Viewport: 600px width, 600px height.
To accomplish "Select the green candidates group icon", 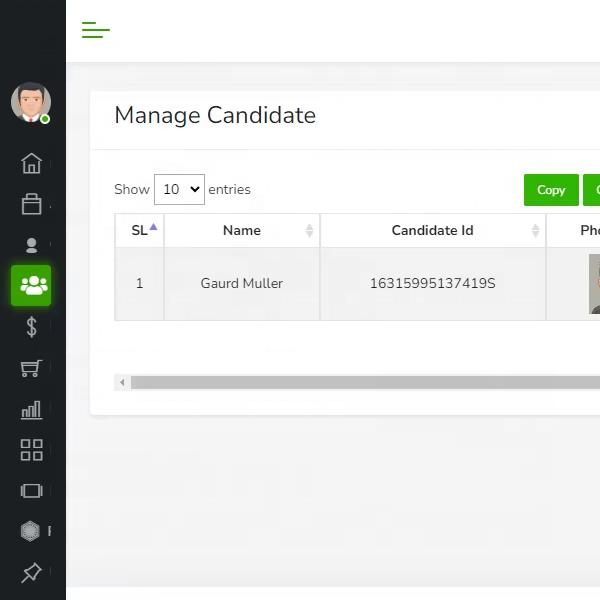I will click(x=32, y=286).
